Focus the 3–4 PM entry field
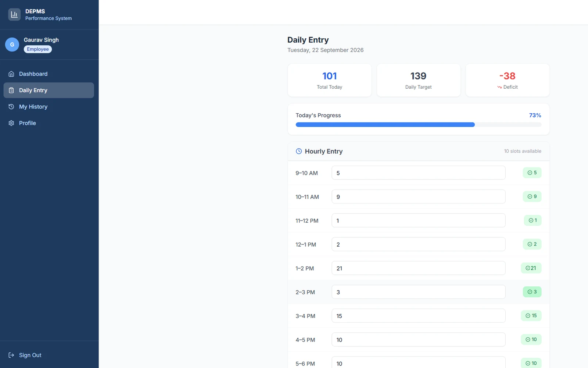The width and height of the screenshot is (588, 368). (418, 316)
